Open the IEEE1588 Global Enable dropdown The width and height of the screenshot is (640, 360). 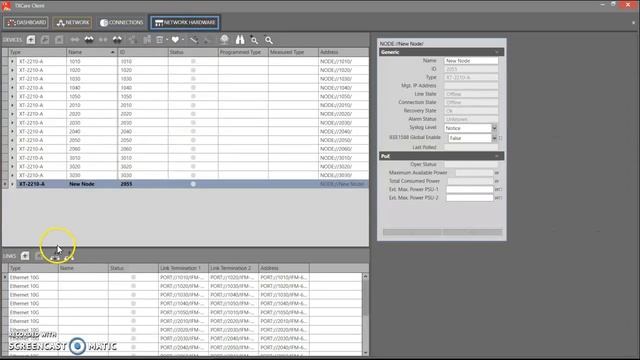(x=494, y=138)
